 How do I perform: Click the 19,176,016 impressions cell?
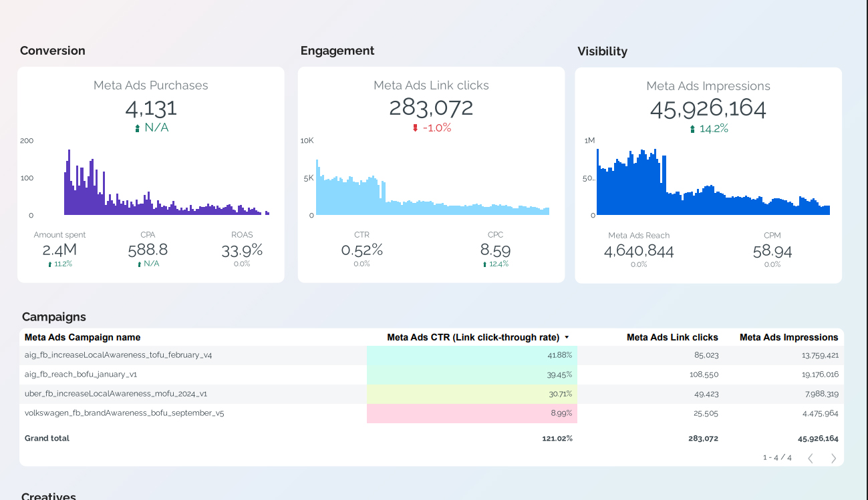(x=821, y=374)
